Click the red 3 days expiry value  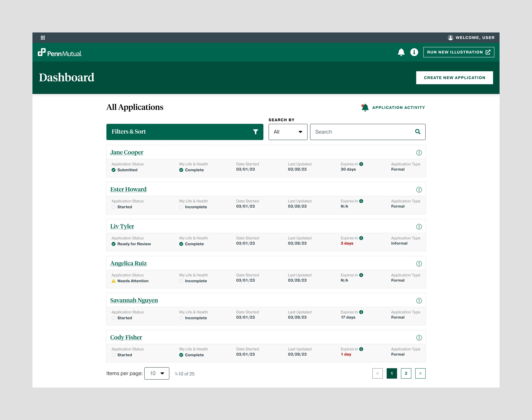347,243
